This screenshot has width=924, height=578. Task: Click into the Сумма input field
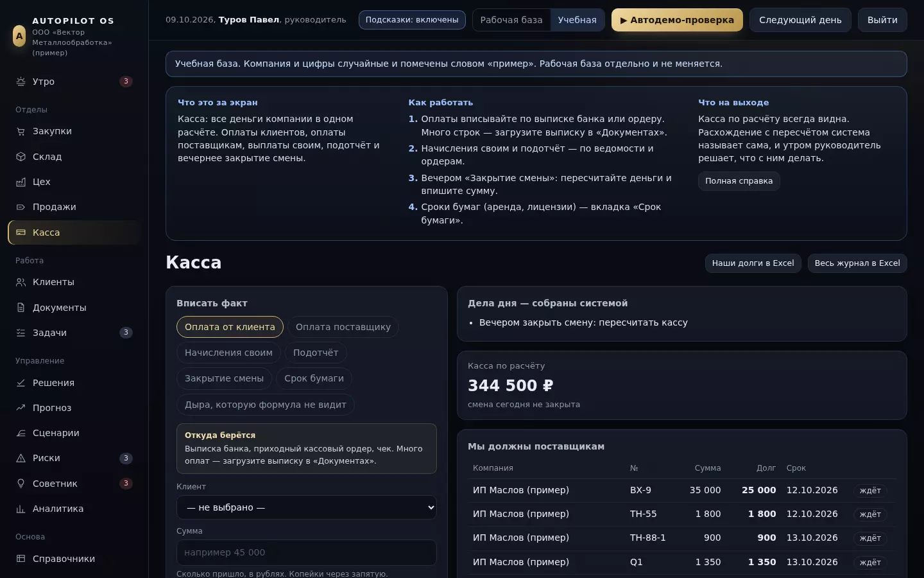(307, 552)
